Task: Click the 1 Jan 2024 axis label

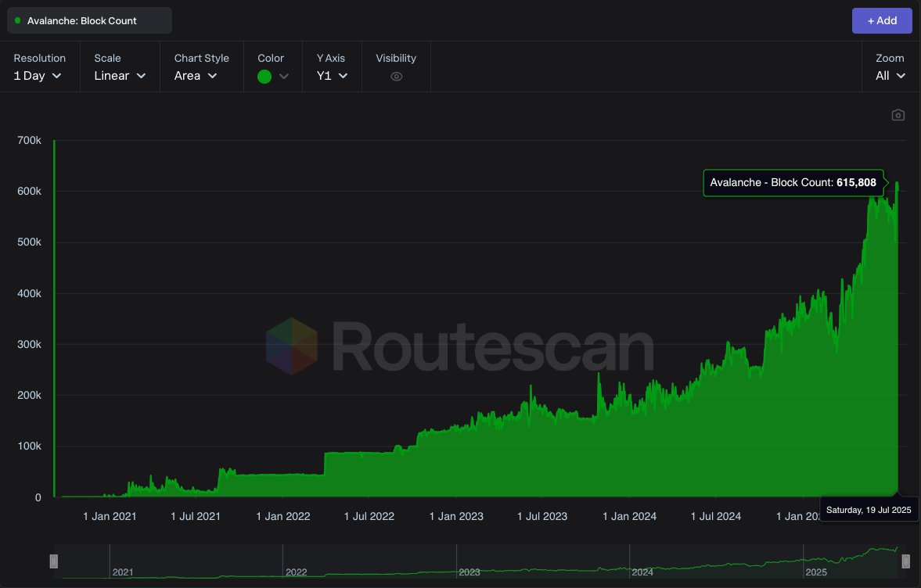Action: click(x=630, y=516)
